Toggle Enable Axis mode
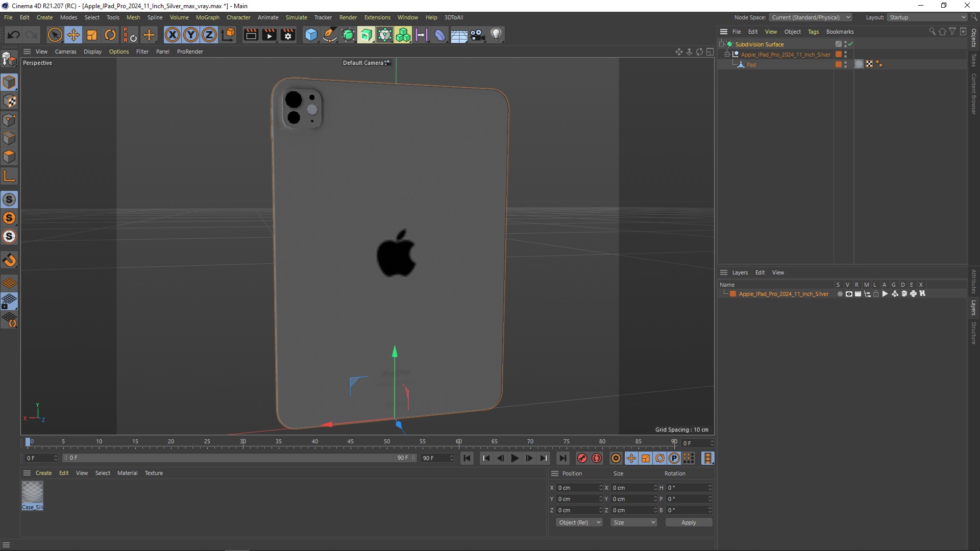This screenshot has width=980, height=551. pos(9,177)
